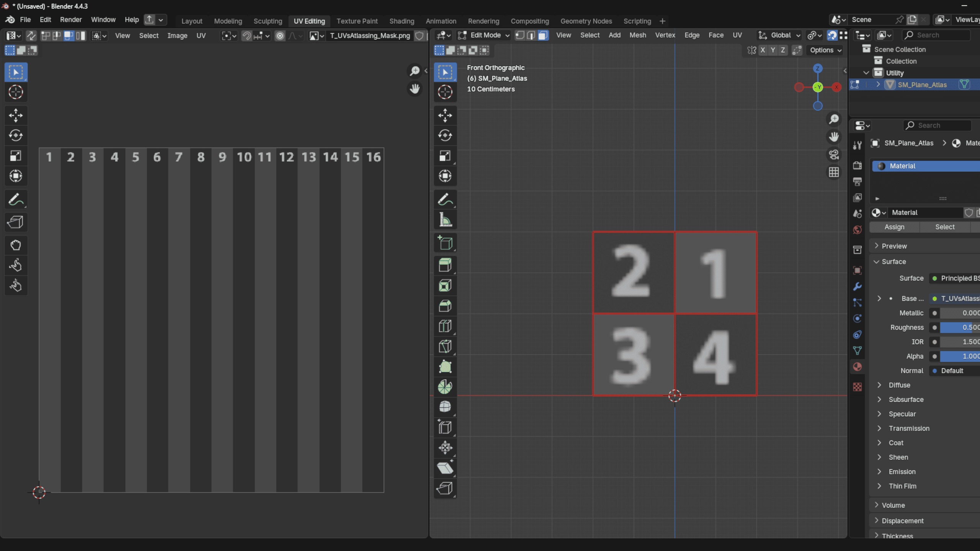Activate the Shrink/Fatten tool
Viewport: 980px width, 551px height.
[445, 448]
